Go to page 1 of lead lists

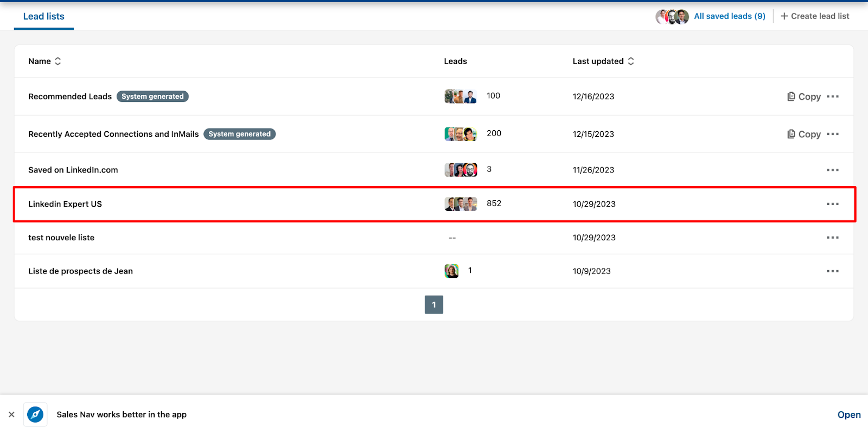point(434,305)
